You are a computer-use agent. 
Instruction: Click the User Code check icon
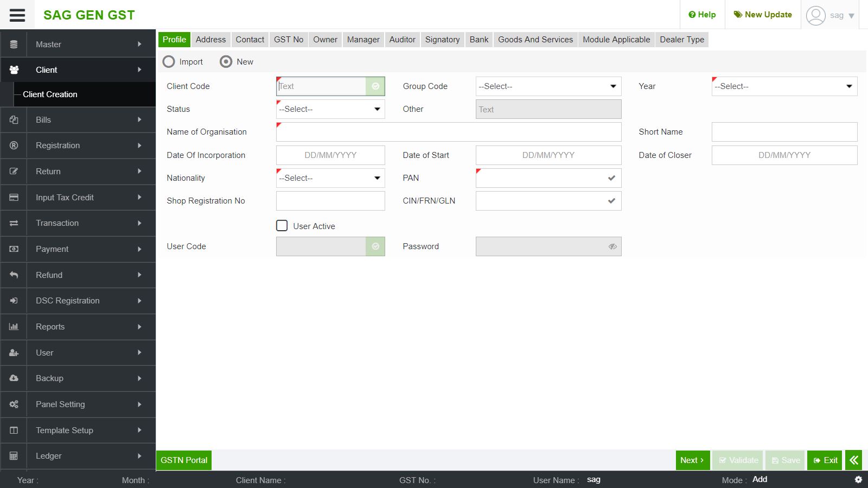coord(375,246)
